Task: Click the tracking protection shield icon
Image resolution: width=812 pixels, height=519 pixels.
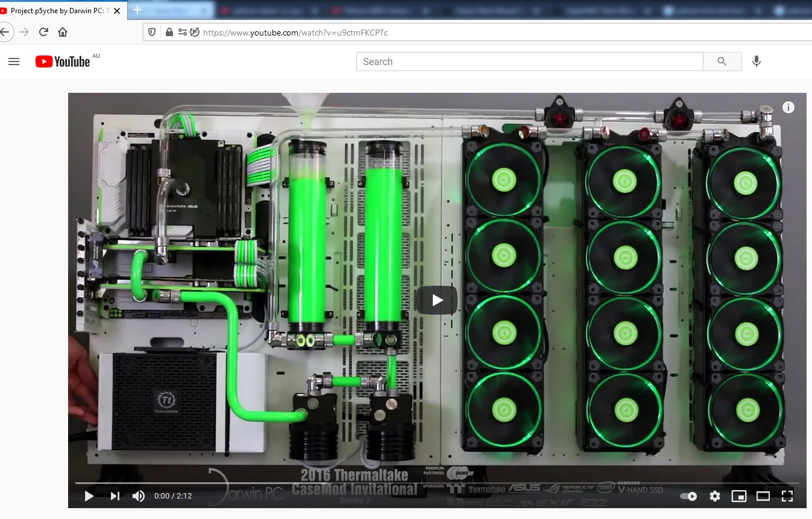Action: pyautogui.click(x=152, y=32)
